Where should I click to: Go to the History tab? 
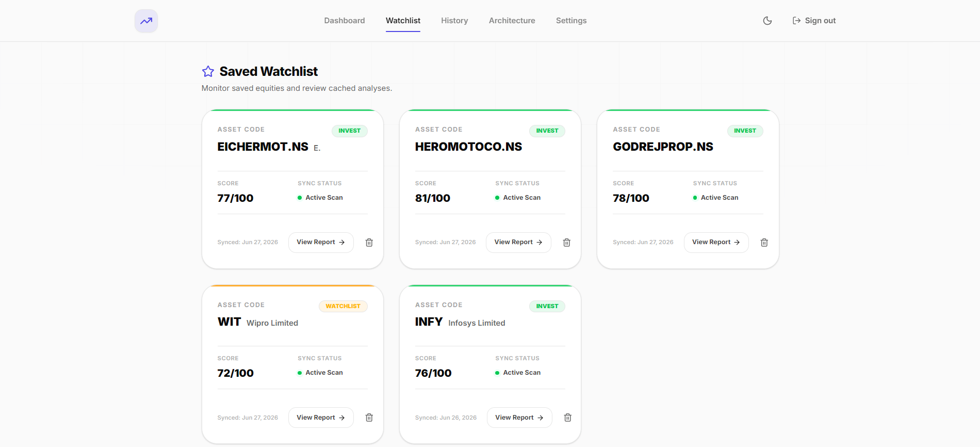tap(454, 21)
